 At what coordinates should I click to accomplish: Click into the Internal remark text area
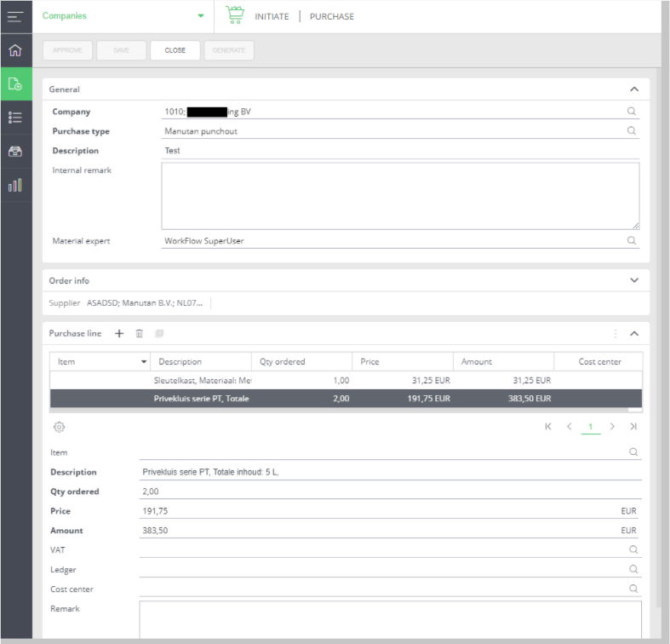click(400, 196)
